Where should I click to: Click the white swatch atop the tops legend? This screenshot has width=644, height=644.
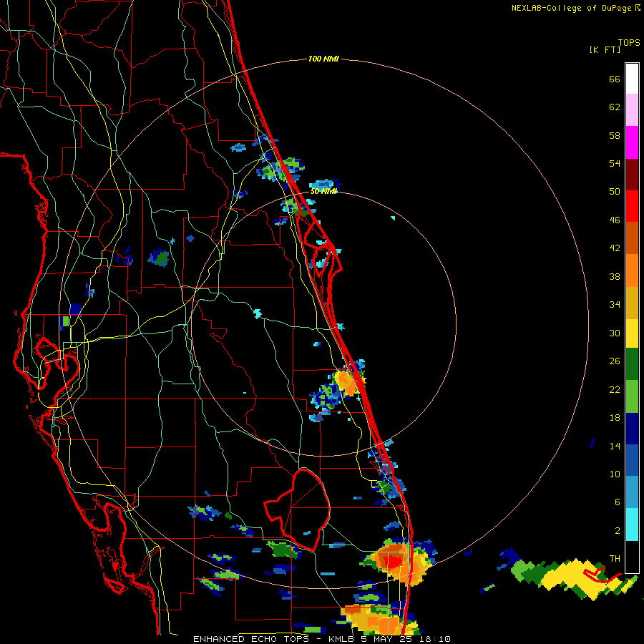[632, 79]
